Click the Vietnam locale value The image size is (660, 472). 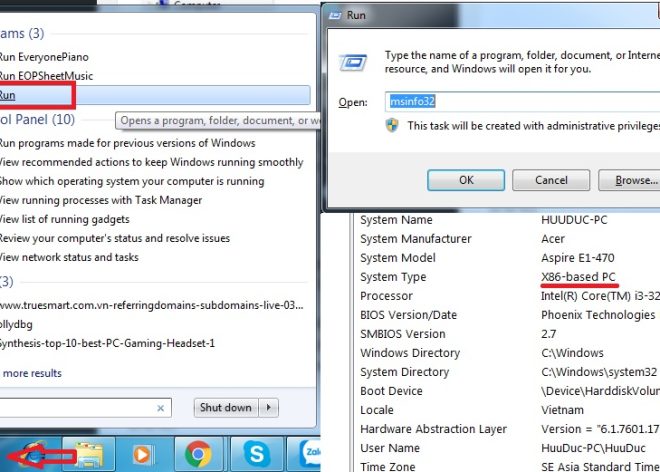(x=562, y=410)
